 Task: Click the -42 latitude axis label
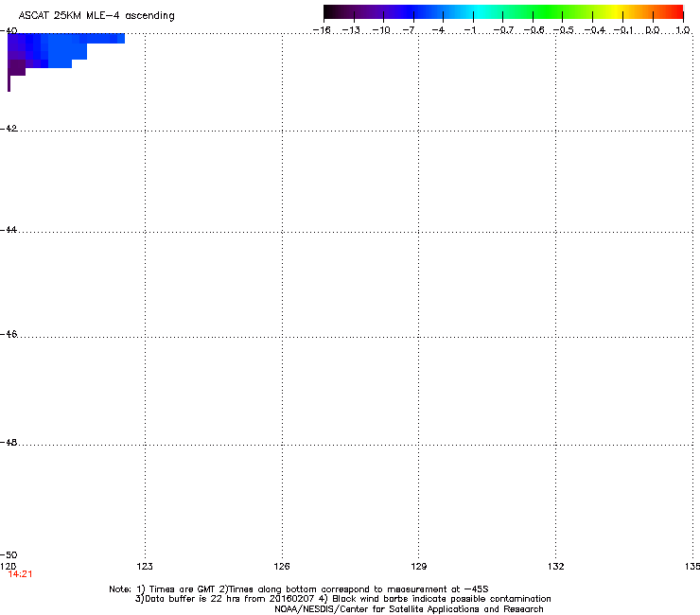pyautogui.click(x=9, y=129)
